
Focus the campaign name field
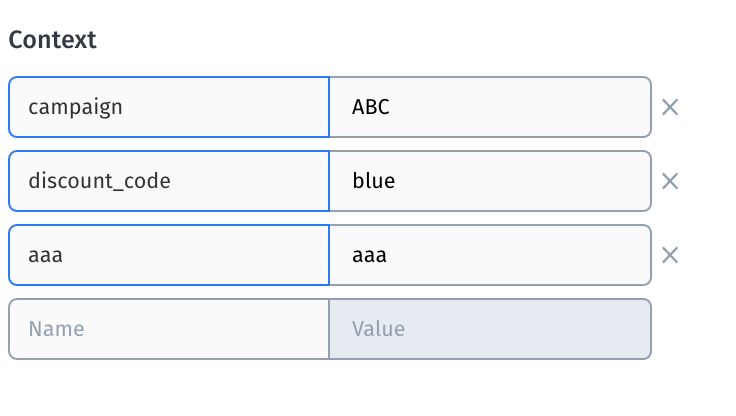[x=168, y=107]
